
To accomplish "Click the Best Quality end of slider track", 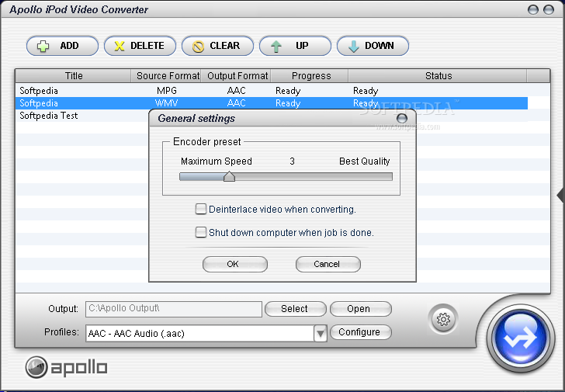I will (389, 176).
